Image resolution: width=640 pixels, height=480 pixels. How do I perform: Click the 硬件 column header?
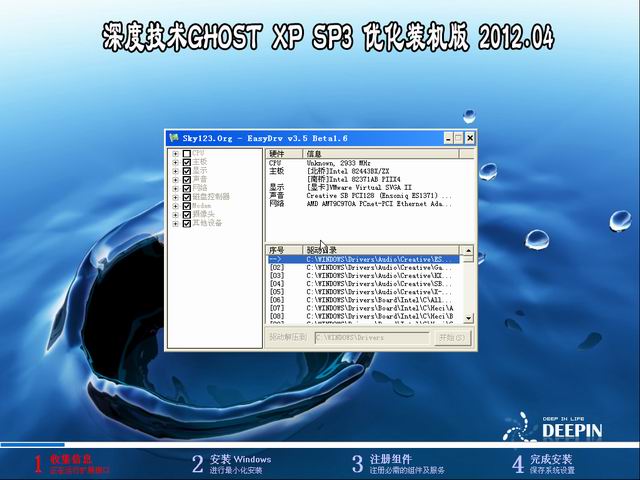[x=284, y=154]
